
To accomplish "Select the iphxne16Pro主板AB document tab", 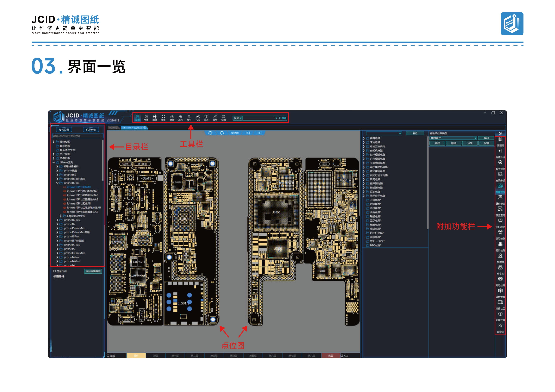I will (132, 128).
